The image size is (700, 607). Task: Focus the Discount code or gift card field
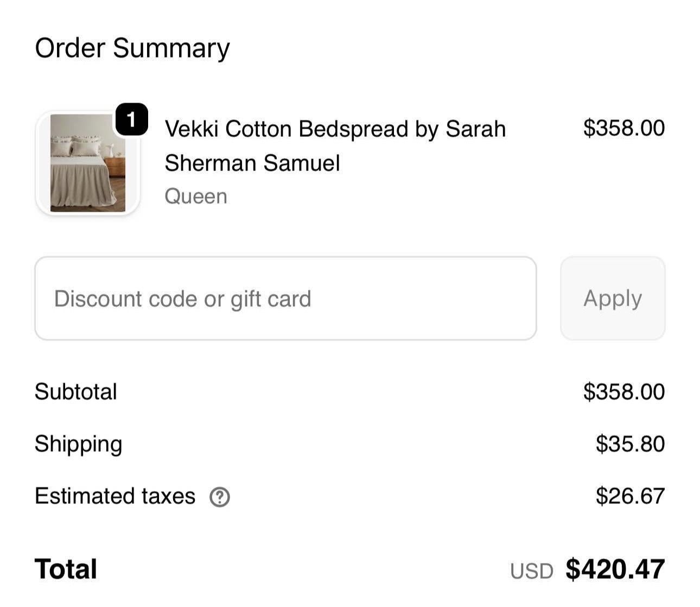tap(285, 299)
